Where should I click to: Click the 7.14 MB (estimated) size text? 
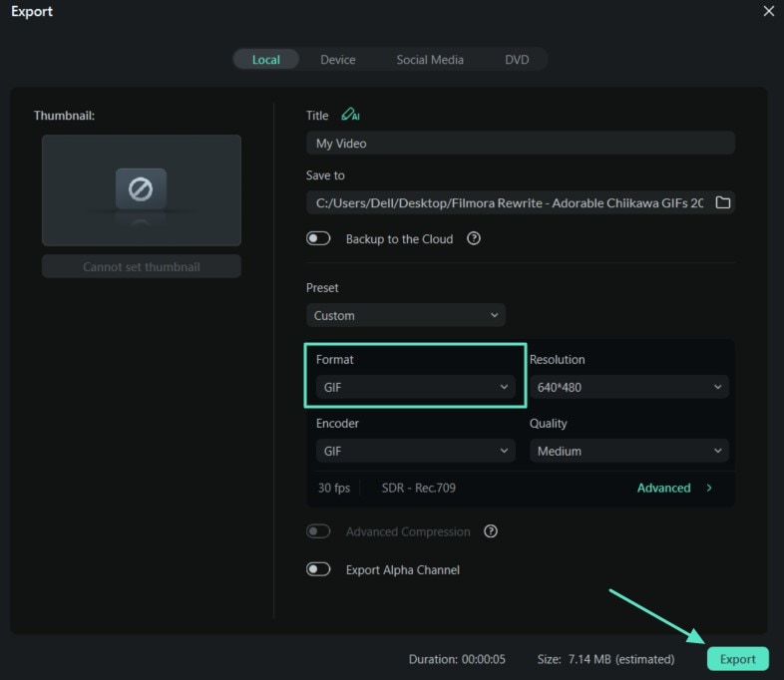pyautogui.click(x=621, y=659)
